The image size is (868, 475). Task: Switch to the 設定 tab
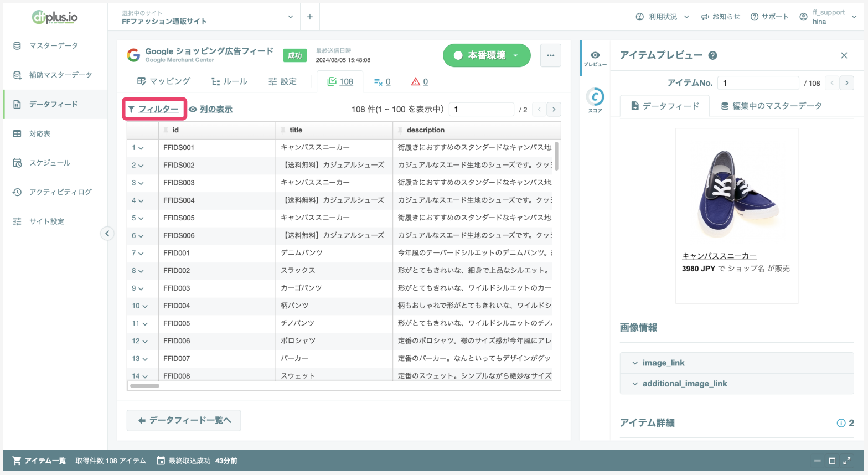(x=282, y=81)
